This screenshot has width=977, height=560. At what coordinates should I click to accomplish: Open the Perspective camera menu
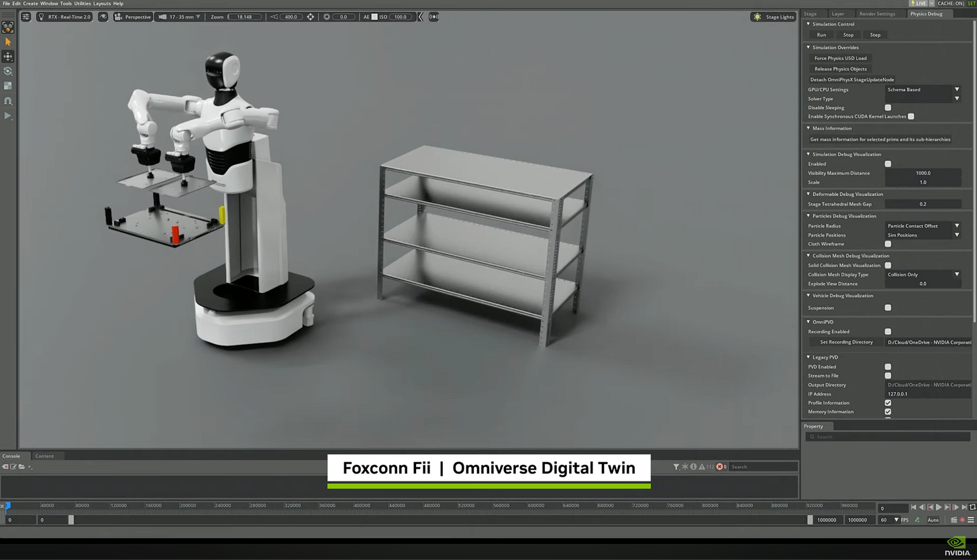point(132,17)
